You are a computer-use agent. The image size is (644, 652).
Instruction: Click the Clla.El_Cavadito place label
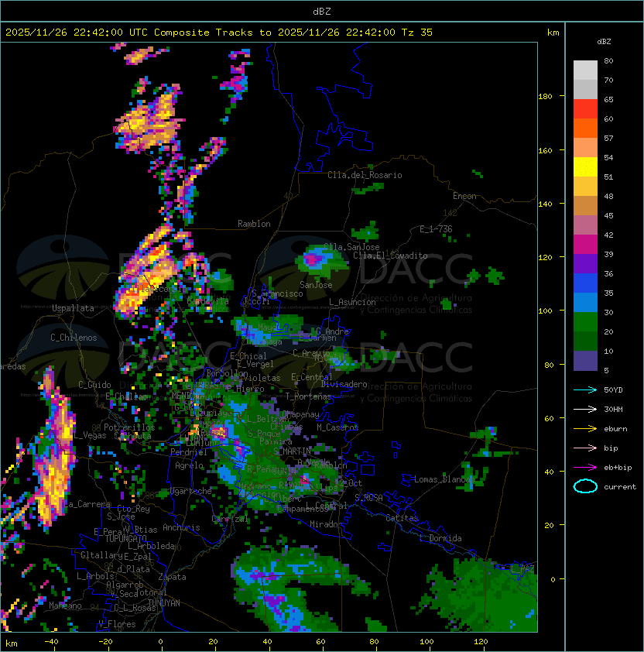click(x=390, y=256)
